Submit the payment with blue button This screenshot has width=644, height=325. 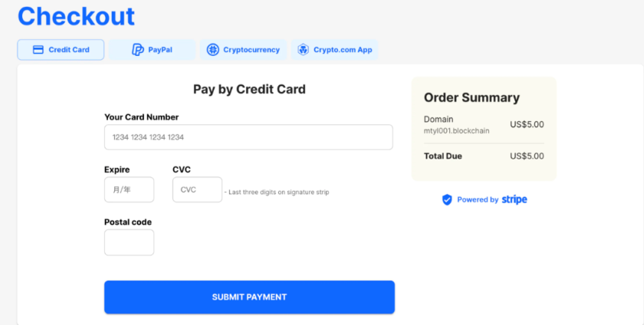click(x=249, y=297)
